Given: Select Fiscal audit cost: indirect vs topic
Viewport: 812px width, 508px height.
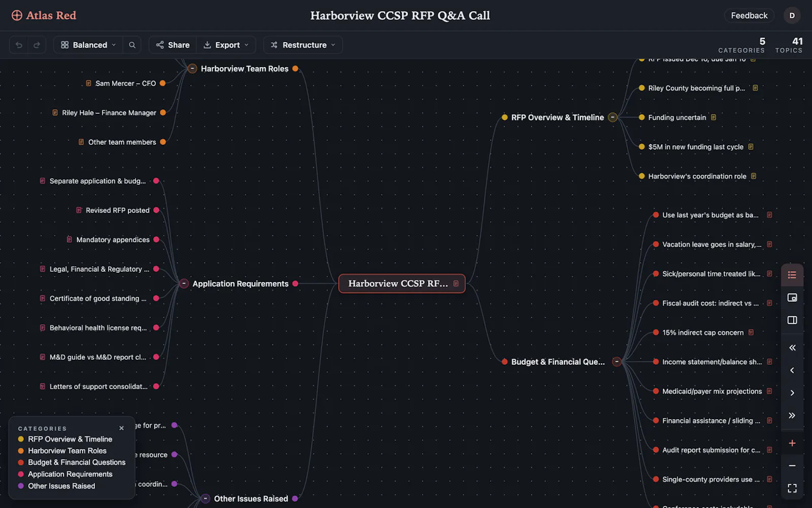Looking at the screenshot, I should pyautogui.click(x=710, y=303).
